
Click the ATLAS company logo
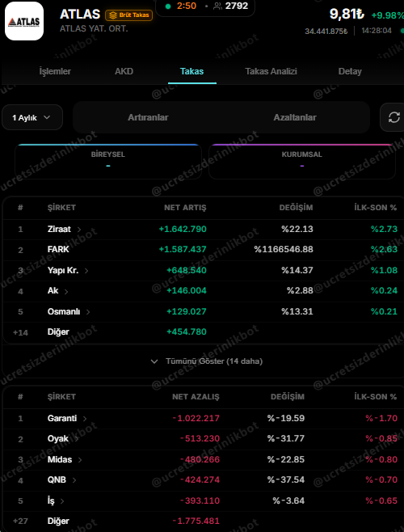[24, 21]
